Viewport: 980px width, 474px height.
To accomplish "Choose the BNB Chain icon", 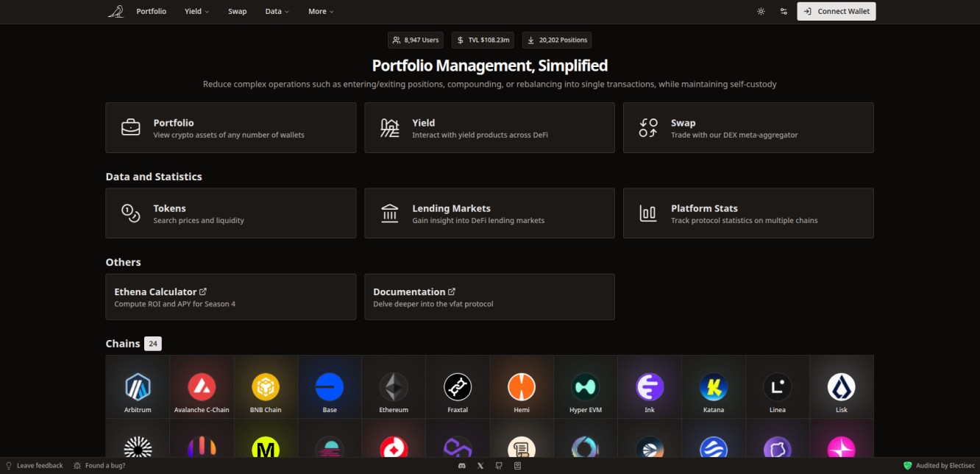I will pos(266,387).
